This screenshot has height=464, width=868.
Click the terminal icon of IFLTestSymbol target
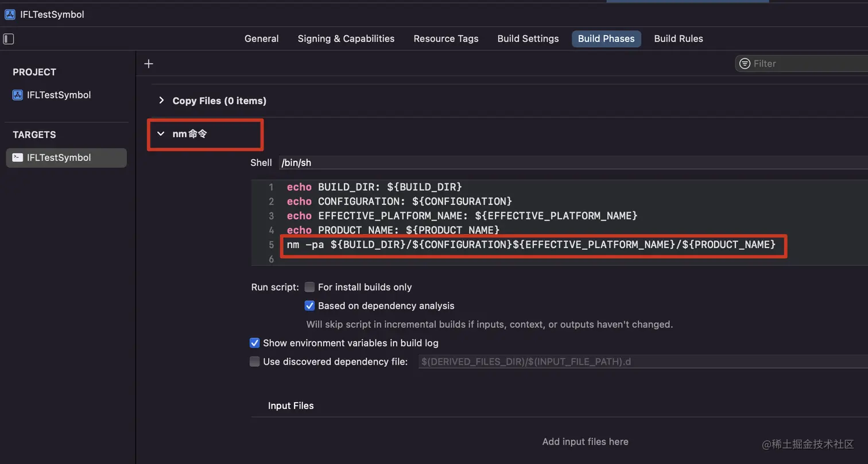tap(18, 157)
